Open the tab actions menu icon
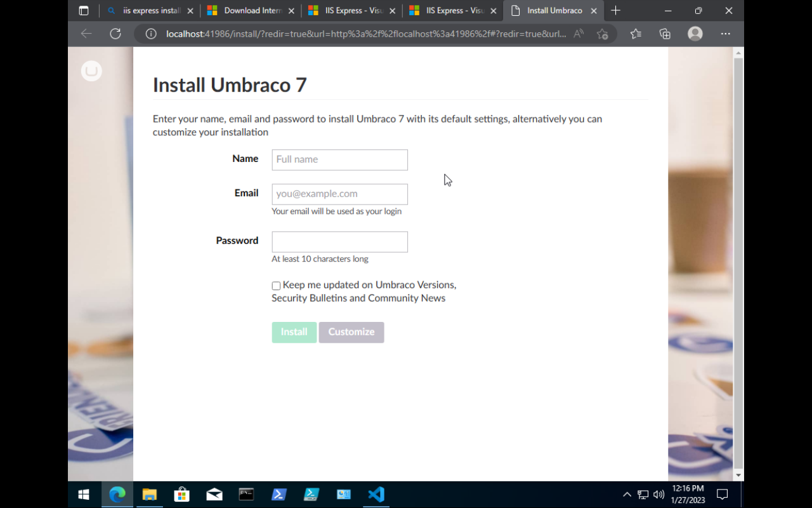The image size is (812, 508). tap(84, 11)
